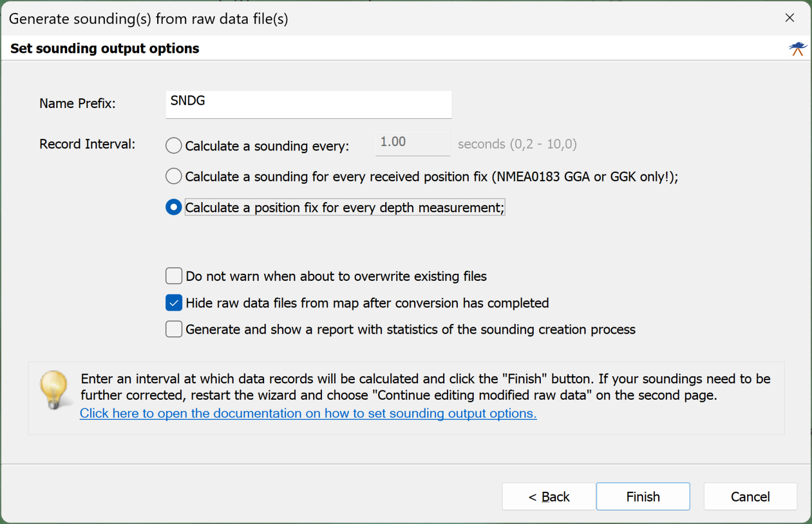Click the 1.00 seconds interval field
The image size is (812, 524).
[x=413, y=143]
